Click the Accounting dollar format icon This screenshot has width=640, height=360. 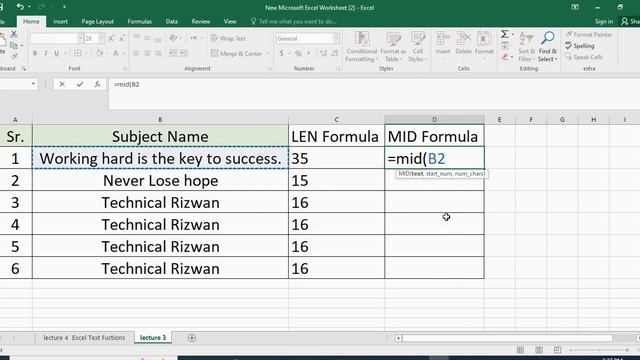282,53
